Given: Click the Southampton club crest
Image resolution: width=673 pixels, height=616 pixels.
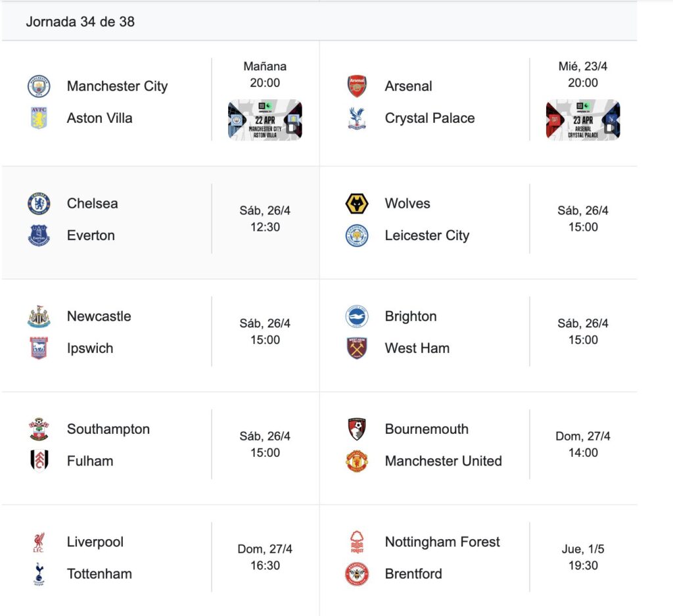Looking at the screenshot, I should point(39,429).
